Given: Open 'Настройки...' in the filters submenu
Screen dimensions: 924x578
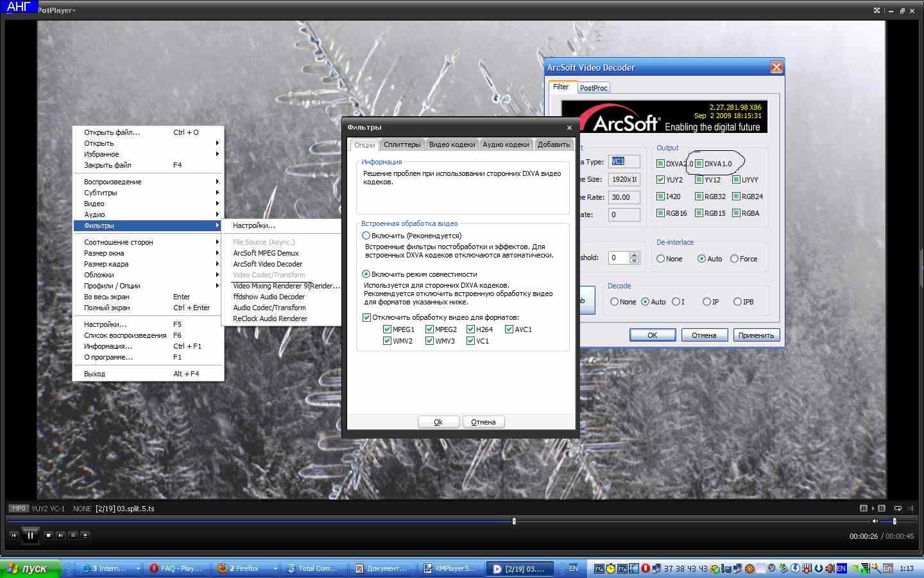Looking at the screenshot, I should click(x=282, y=225).
